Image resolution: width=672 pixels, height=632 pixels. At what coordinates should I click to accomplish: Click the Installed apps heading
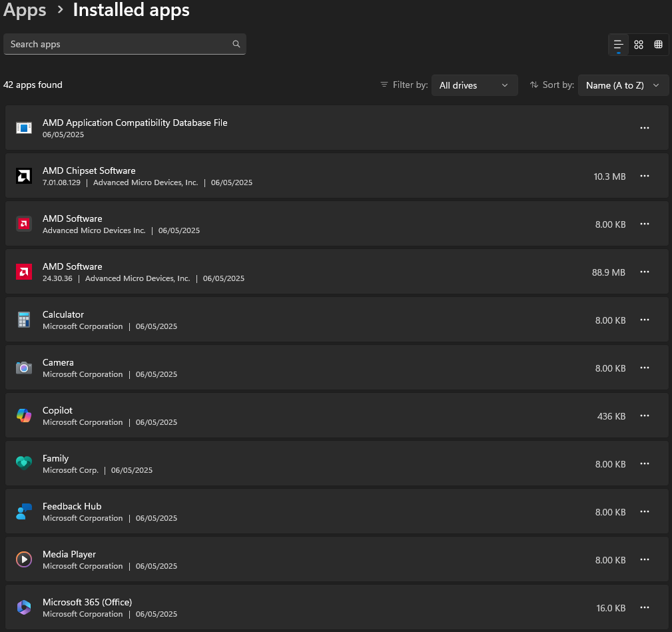(131, 10)
